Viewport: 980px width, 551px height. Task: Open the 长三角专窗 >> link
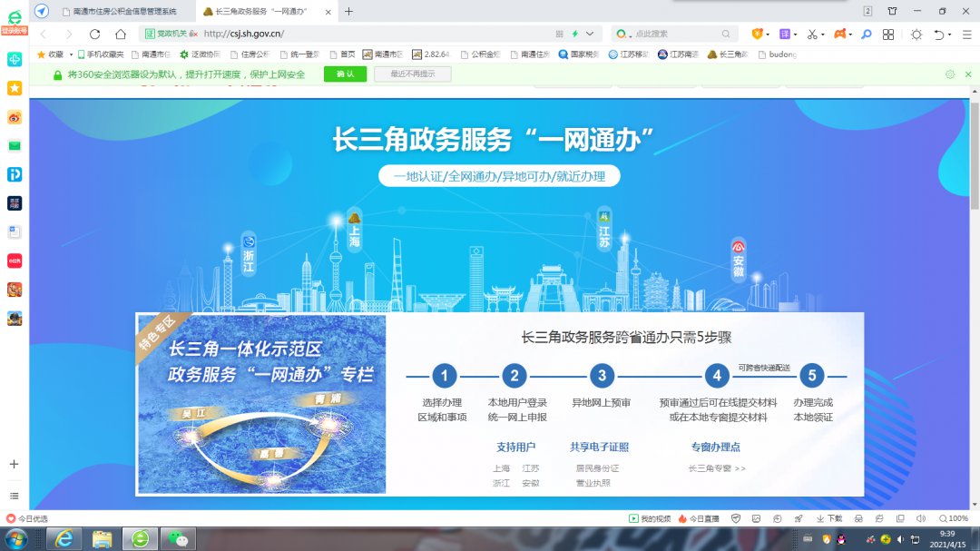tap(717, 468)
